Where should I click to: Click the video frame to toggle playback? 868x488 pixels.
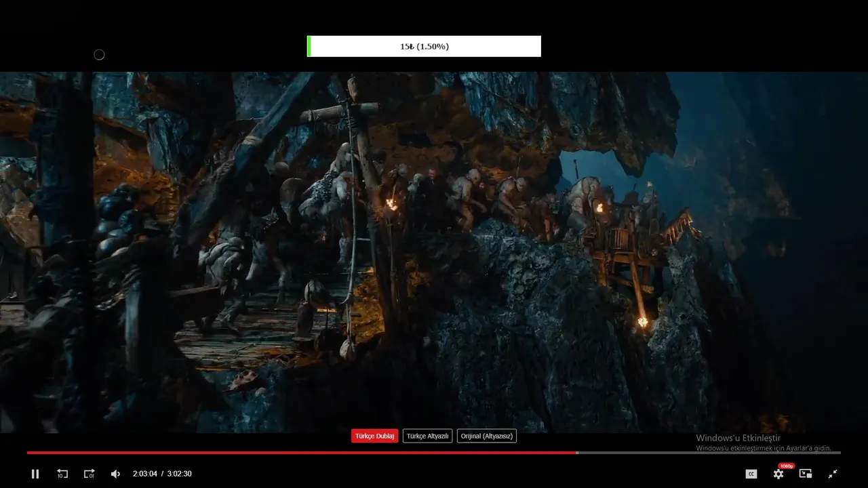[x=434, y=252]
